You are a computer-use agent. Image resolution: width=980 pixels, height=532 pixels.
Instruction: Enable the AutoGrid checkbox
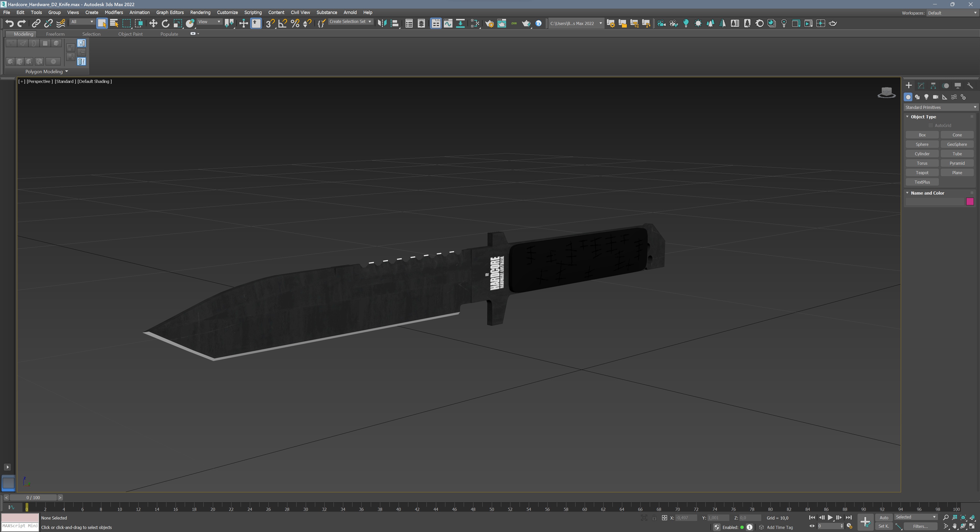[x=931, y=125]
